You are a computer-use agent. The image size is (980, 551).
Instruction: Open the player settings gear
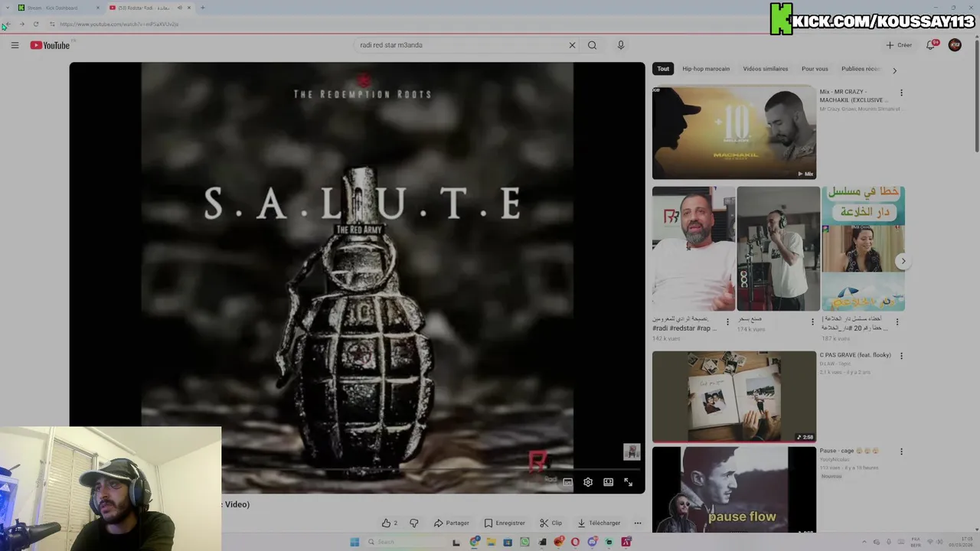588,482
